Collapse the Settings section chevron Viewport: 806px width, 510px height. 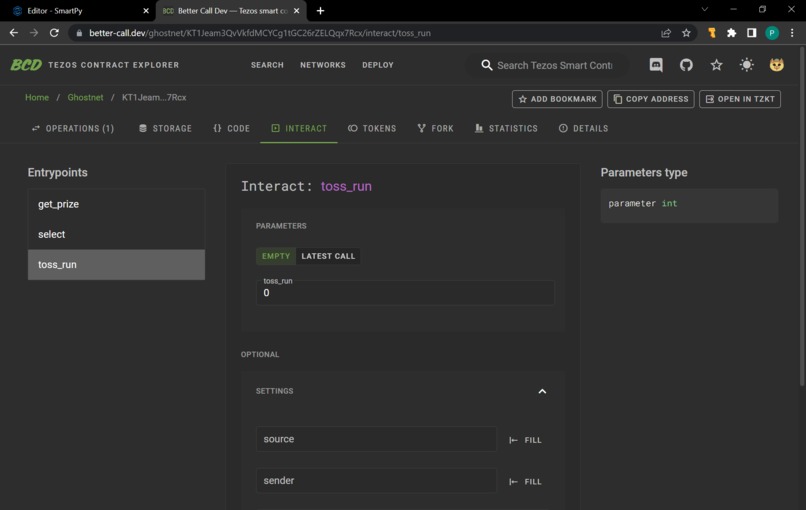click(x=542, y=392)
